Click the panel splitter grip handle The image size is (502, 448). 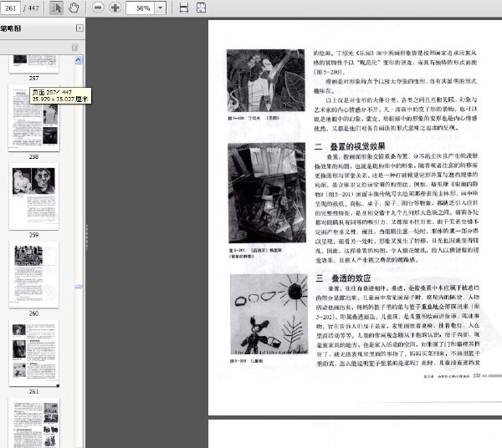86,237
